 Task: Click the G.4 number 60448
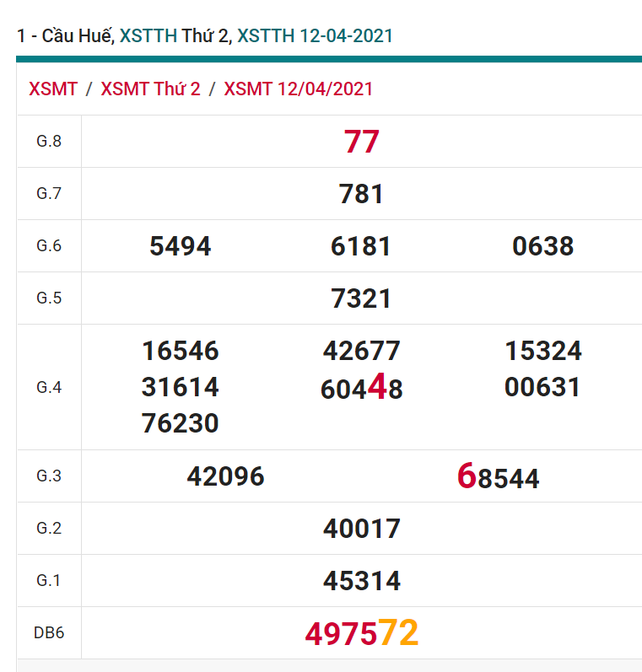[x=361, y=389]
